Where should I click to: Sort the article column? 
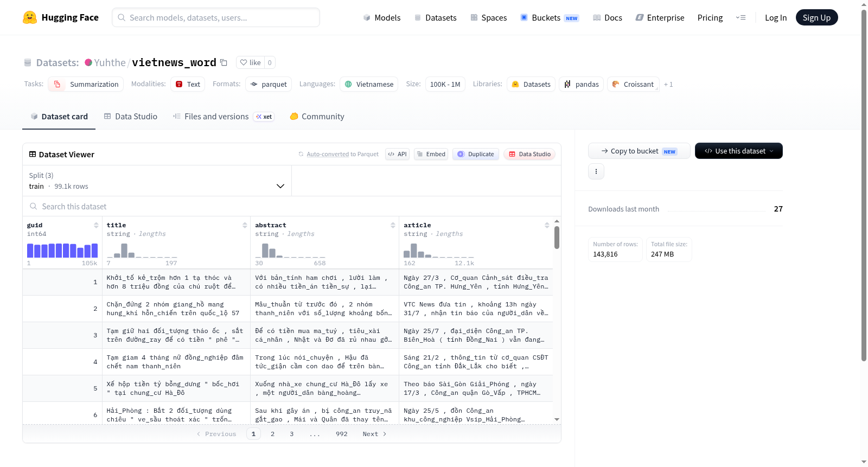point(547,225)
